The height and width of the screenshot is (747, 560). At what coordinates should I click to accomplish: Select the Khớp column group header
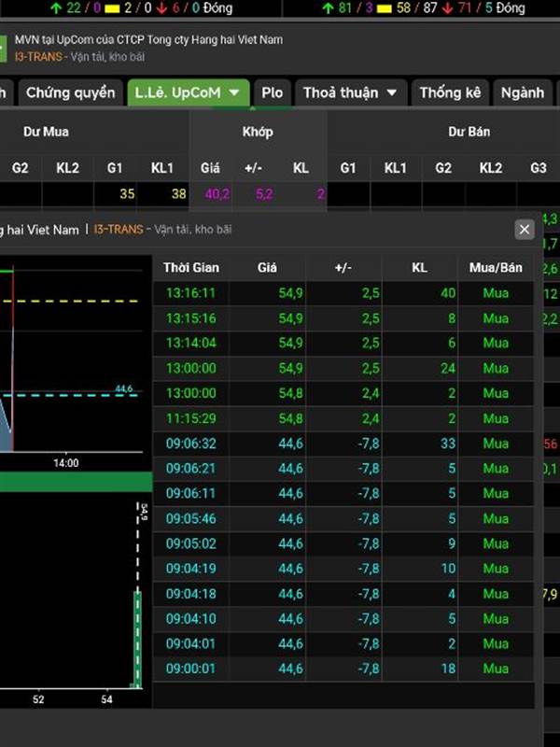(x=258, y=132)
